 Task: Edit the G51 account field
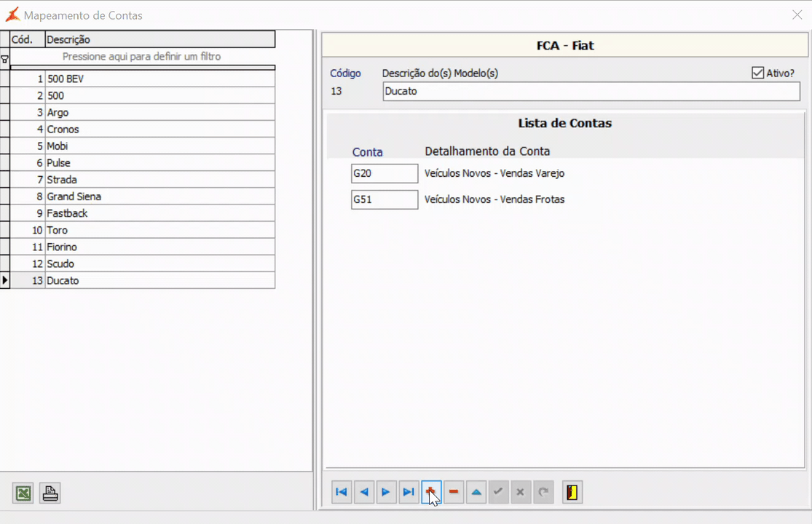click(x=385, y=199)
